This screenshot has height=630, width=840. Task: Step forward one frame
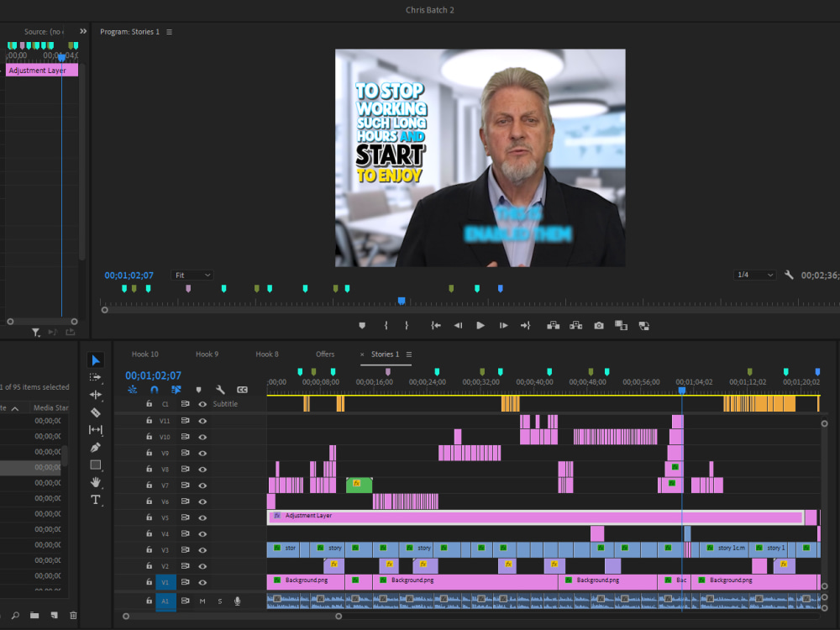click(503, 325)
